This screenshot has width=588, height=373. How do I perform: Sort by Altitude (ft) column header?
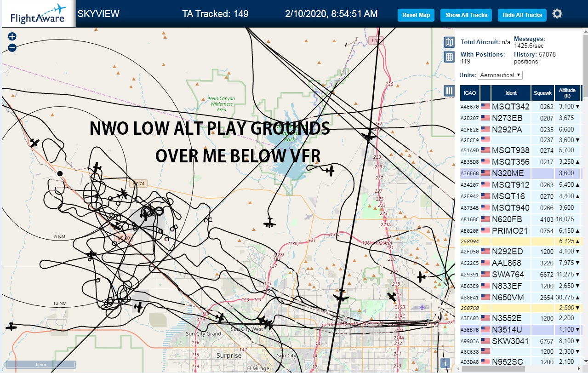pos(567,93)
